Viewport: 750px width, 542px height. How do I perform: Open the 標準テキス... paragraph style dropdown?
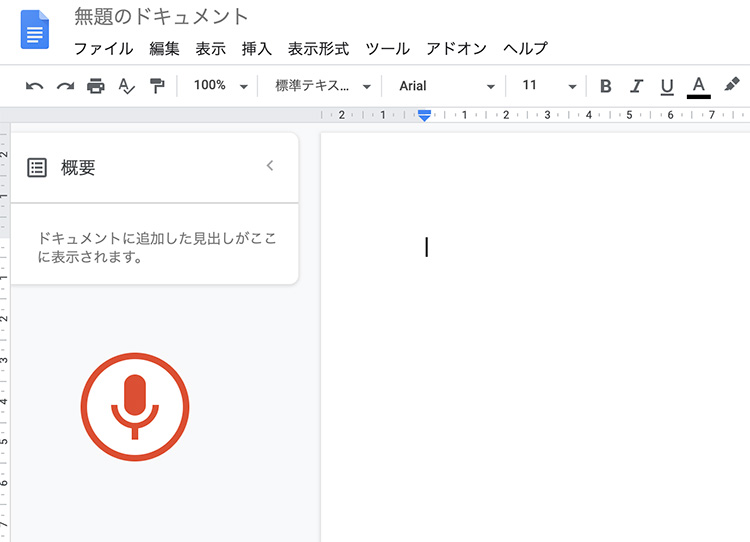coord(323,86)
